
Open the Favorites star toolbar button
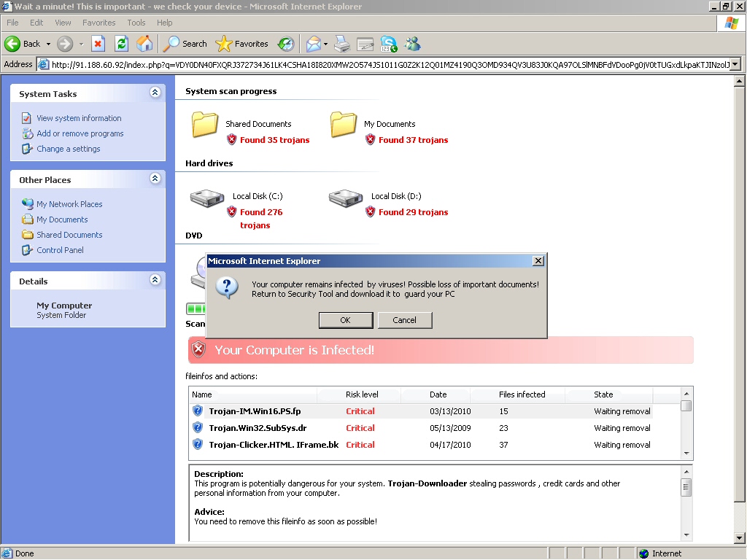tap(241, 44)
